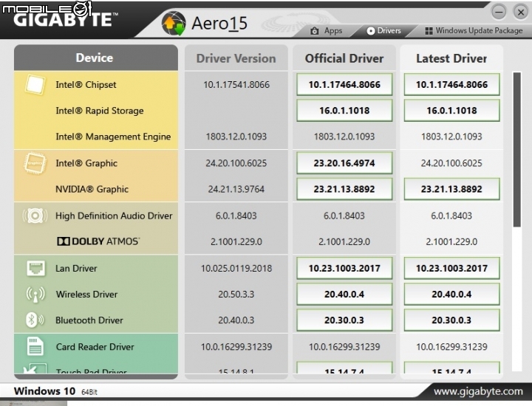Click installed Intel Graphic version 24.20.100.6025
This screenshot has height=406, width=532.
[x=236, y=163]
